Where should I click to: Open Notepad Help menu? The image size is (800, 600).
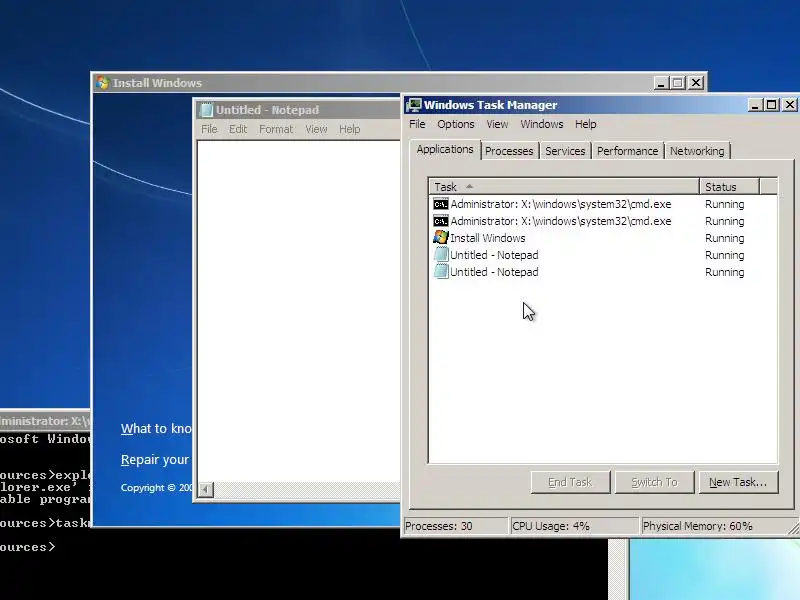(x=349, y=129)
